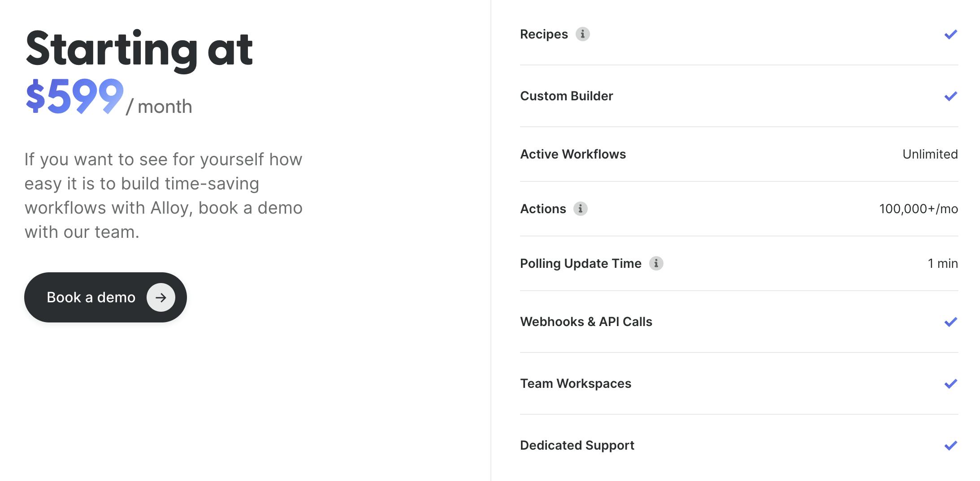Click the 1 min polling value
Viewport: 980px width, 481px height.
pos(942,264)
